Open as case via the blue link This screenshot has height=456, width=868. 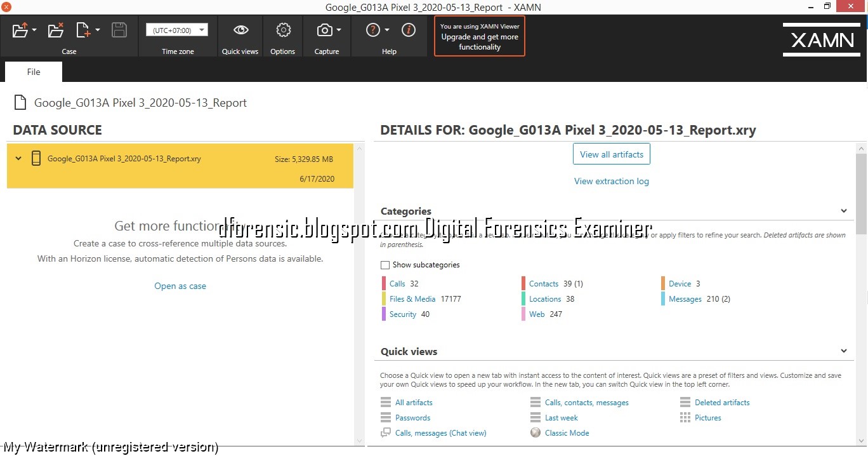pyautogui.click(x=180, y=286)
